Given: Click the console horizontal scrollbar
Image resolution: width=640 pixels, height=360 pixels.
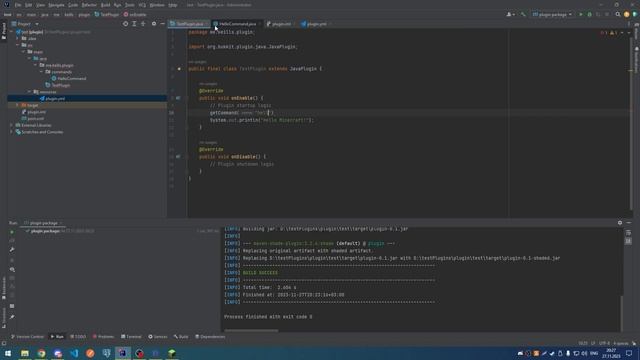Looking at the screenshot, I should pos(251,331).
